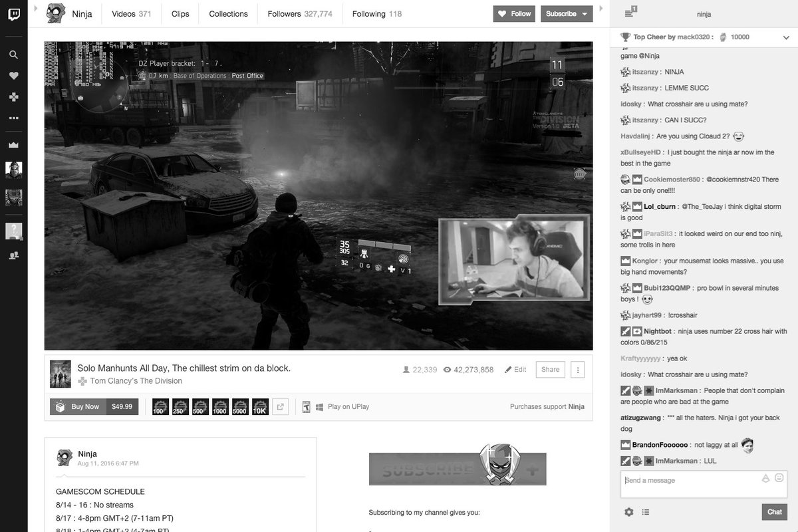
Task: Collapse the chat panel with the arrow
Action: point(602,8)
